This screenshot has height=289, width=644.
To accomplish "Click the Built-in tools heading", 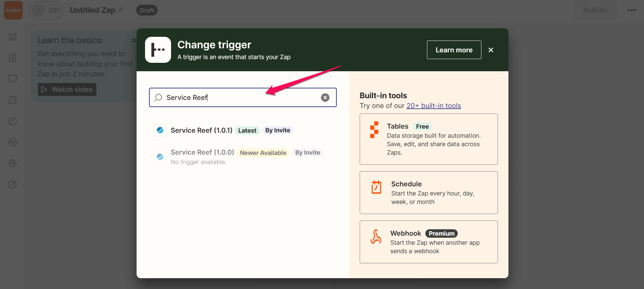I will tap(383, 96).
